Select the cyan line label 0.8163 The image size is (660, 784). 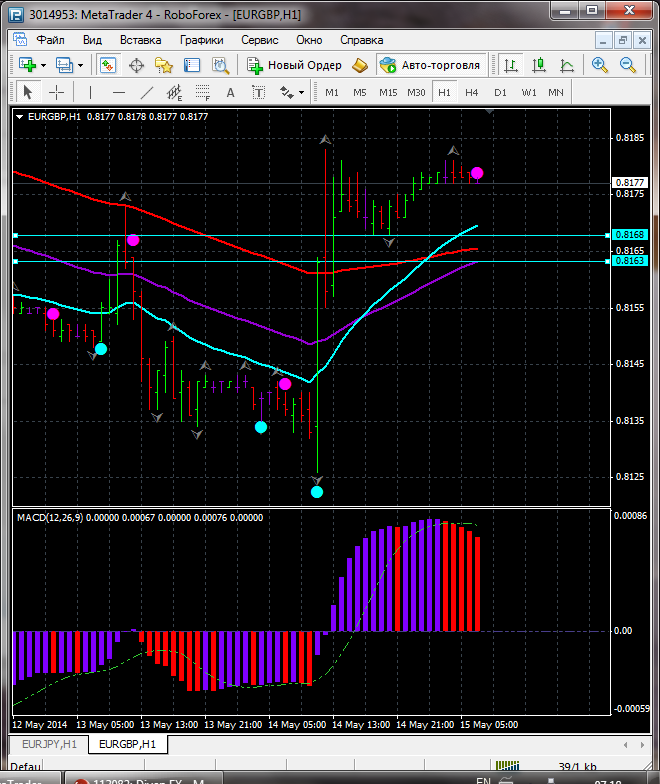(x=630, y=261)
